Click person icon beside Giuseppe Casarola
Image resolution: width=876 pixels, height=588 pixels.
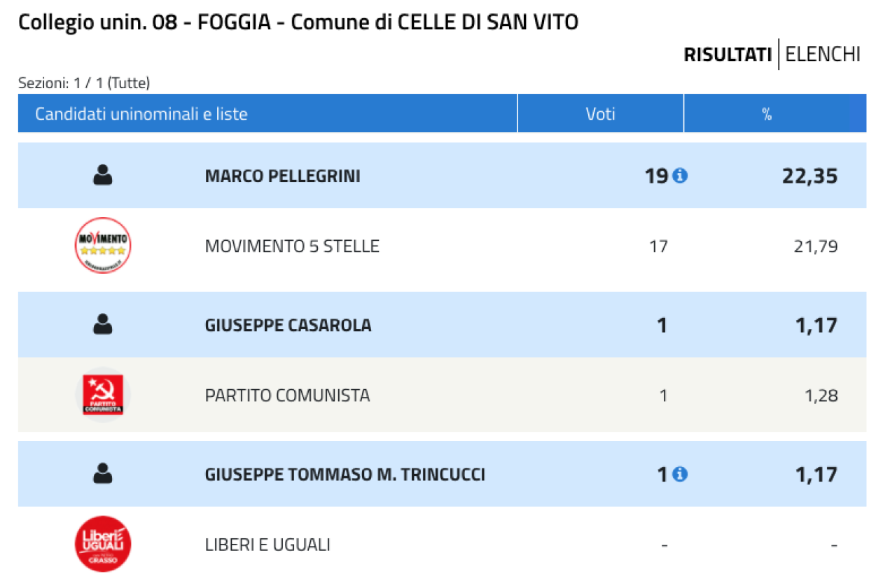(x=103, y=324)
